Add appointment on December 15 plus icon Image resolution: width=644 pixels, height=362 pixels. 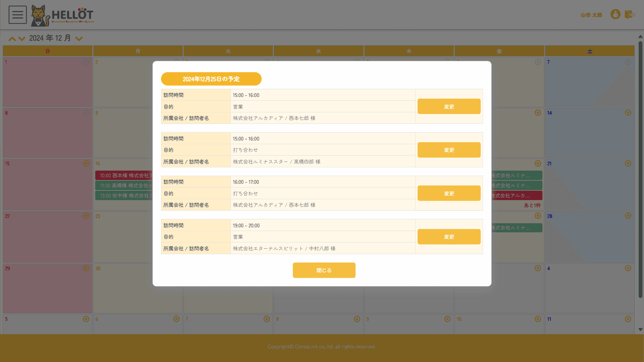pos(86,164)
